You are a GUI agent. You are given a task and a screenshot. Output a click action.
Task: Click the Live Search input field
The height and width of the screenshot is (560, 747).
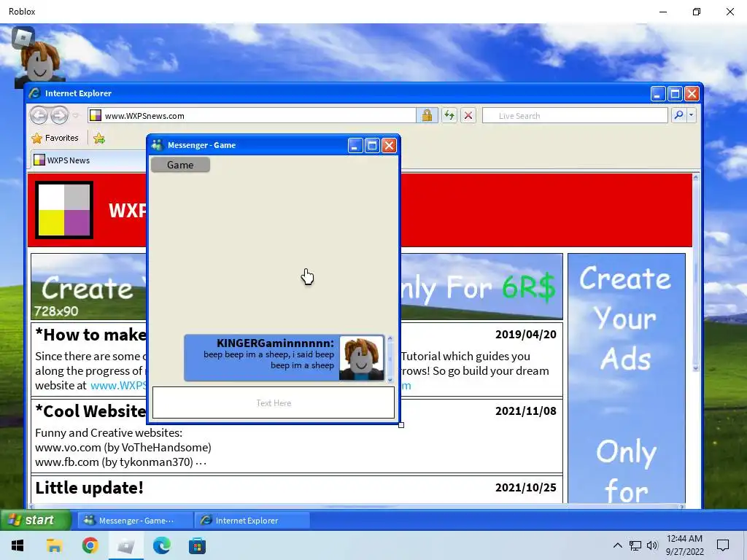click(575, 116)
